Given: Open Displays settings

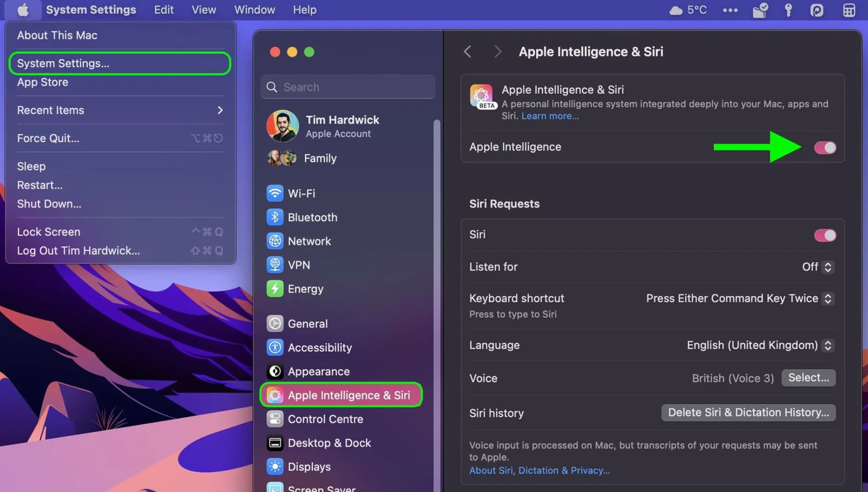Looking at the screenshot, I should (x=310, y=466).
